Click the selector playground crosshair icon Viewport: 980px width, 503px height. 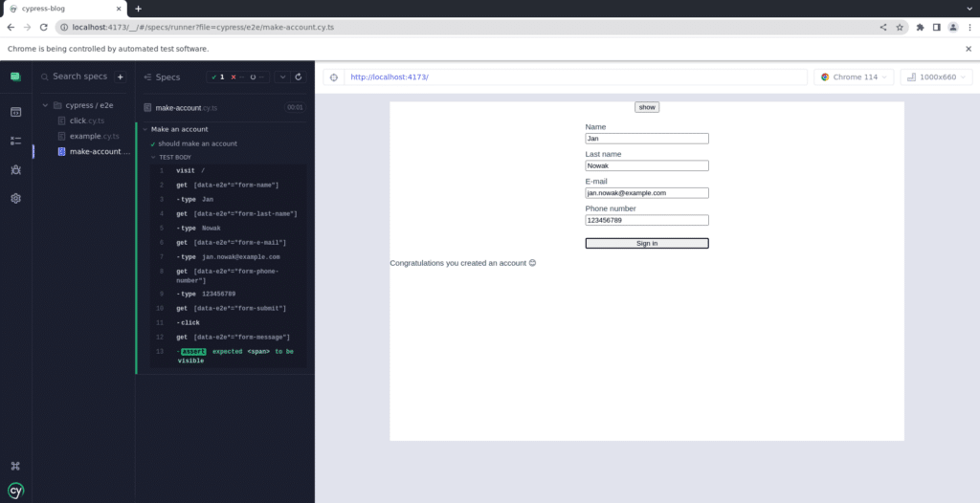[334, 77]
